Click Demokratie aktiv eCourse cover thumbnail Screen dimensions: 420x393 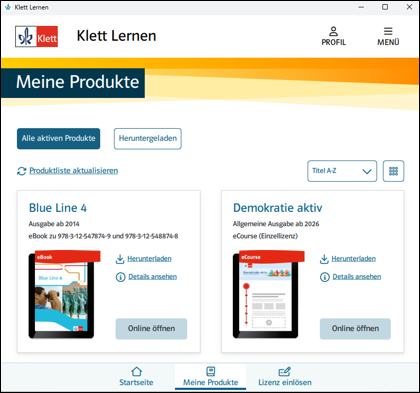click(x=268, y=294)
